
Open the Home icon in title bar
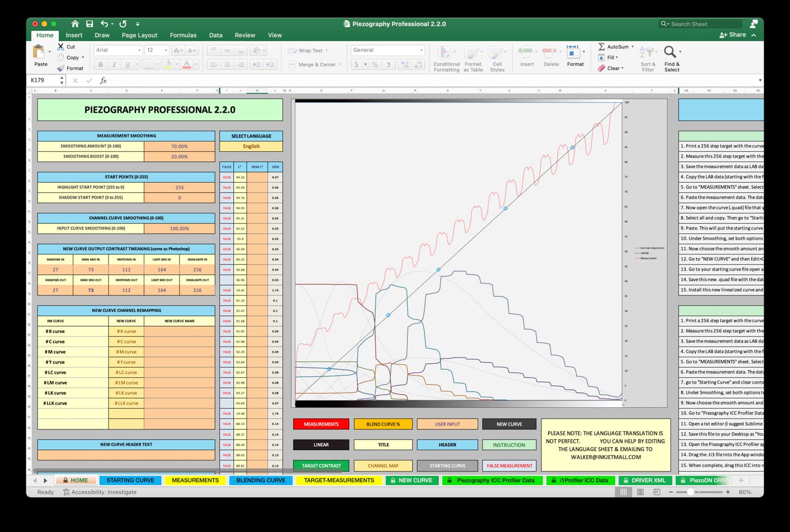point(75,24)
